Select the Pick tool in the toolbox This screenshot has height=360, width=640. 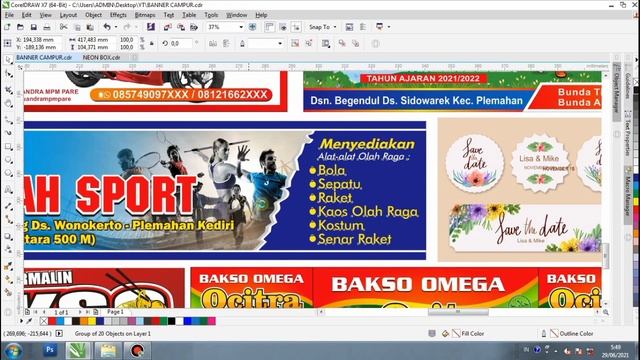pyautogui.click(x=8, y=60)
